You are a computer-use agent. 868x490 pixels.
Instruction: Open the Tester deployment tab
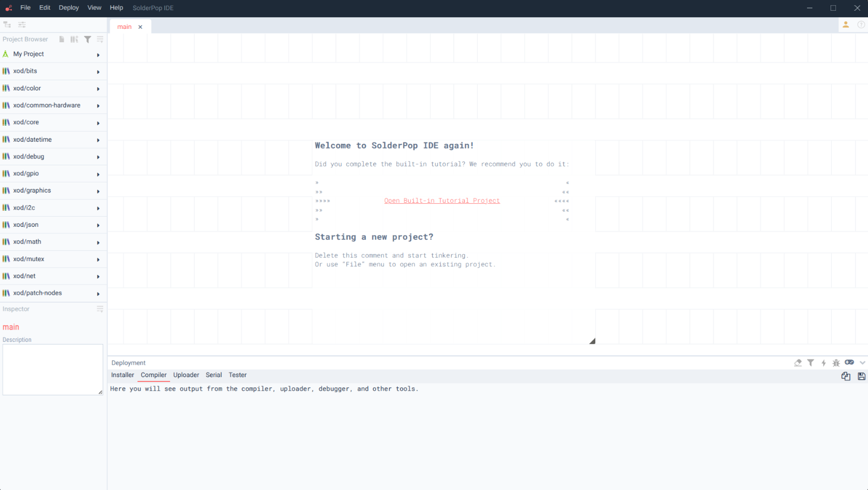[237, 375]
